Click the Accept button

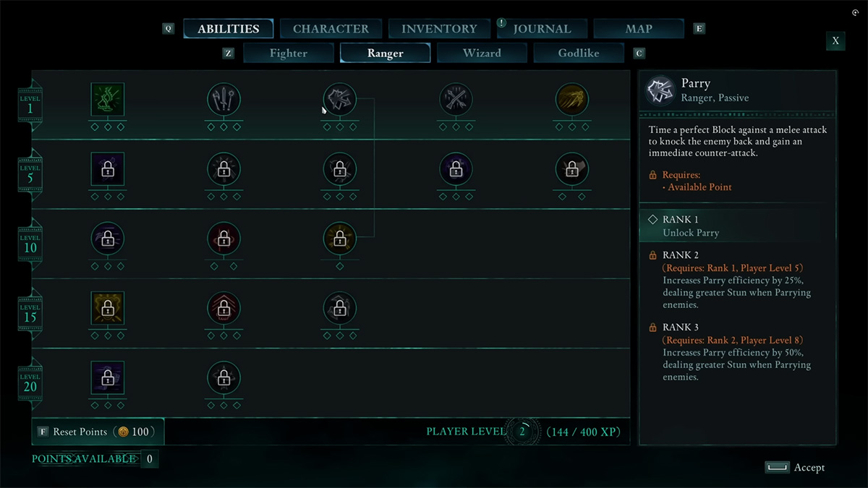(x=796, y=468)
